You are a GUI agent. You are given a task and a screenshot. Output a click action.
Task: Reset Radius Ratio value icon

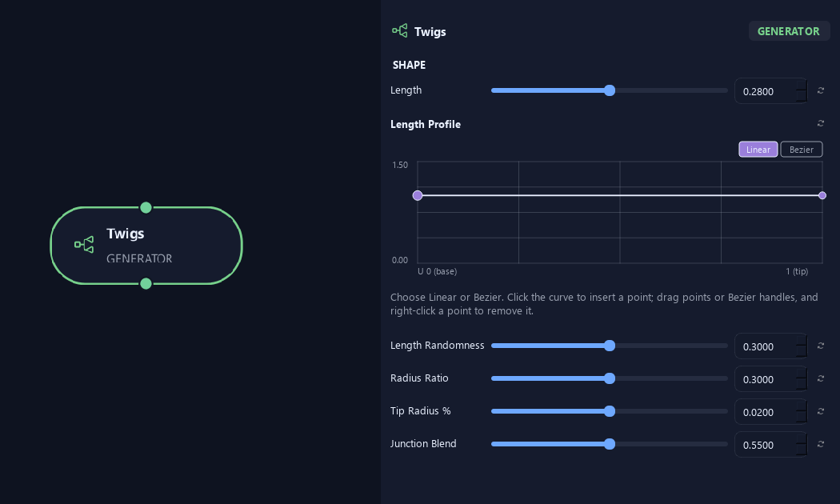pyautogui.click(x=820, y=378)
